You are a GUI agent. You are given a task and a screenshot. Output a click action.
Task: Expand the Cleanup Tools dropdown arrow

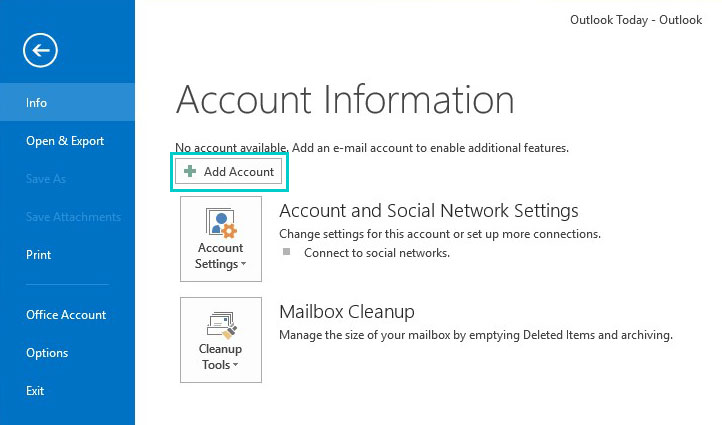pos(235,365)
